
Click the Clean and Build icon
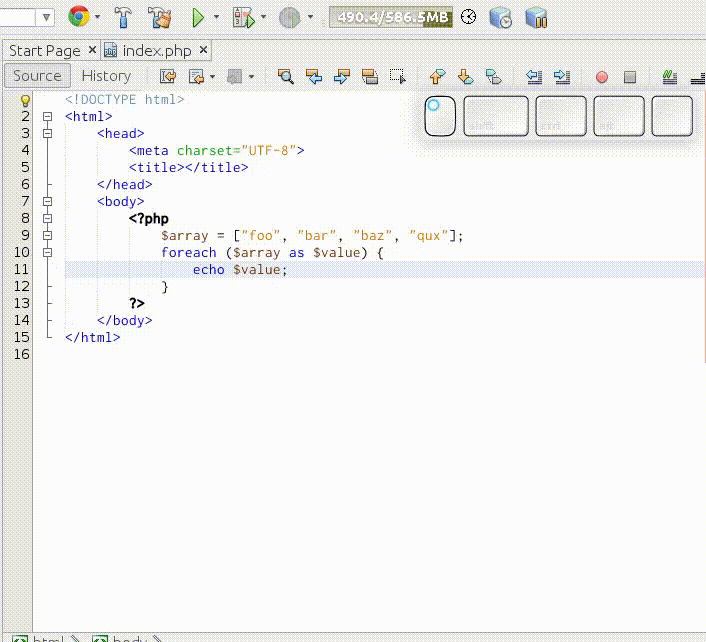click(x=159, y=17)
